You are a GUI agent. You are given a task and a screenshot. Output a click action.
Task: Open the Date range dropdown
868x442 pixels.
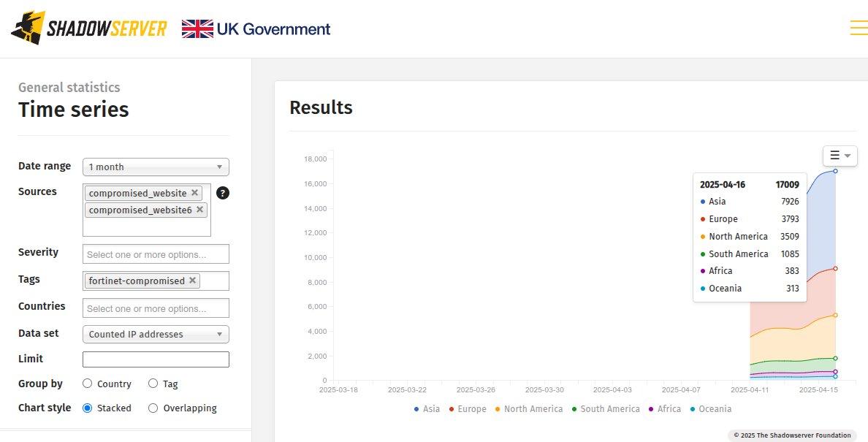[x=156, y=167]
